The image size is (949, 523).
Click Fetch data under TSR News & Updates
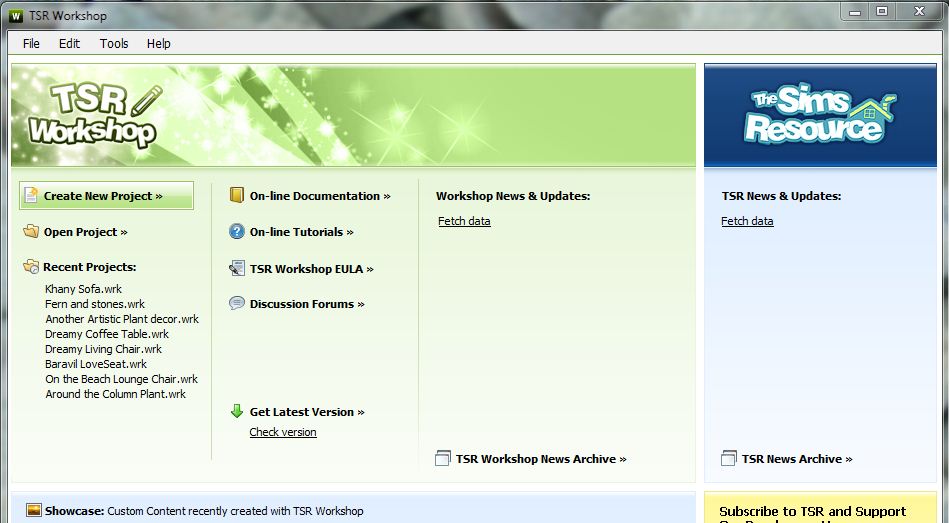(747, 221)
